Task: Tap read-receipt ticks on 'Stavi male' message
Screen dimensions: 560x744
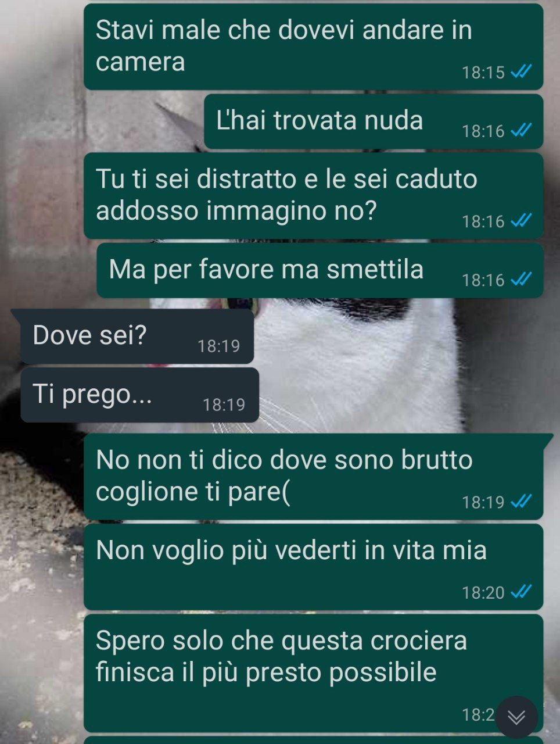Action: [x=521, y=72]
